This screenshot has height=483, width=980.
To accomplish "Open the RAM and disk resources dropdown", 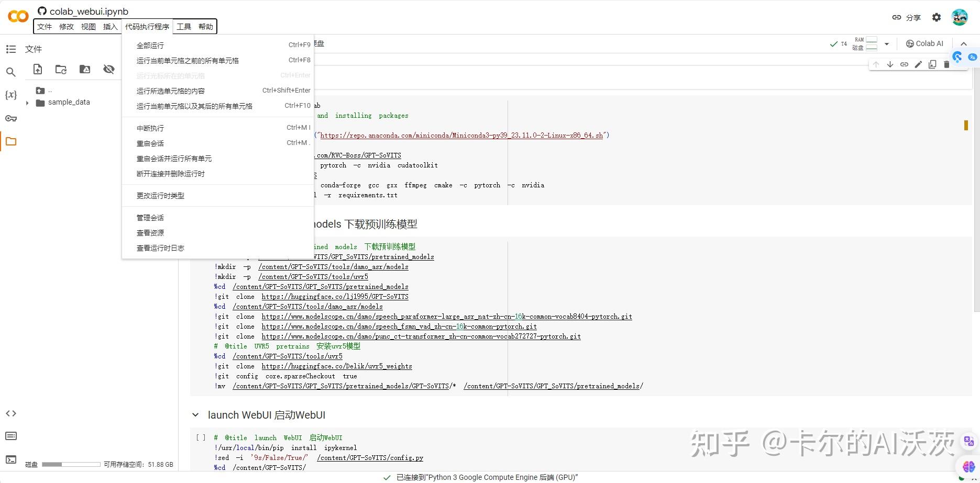I will click(886, 43).
